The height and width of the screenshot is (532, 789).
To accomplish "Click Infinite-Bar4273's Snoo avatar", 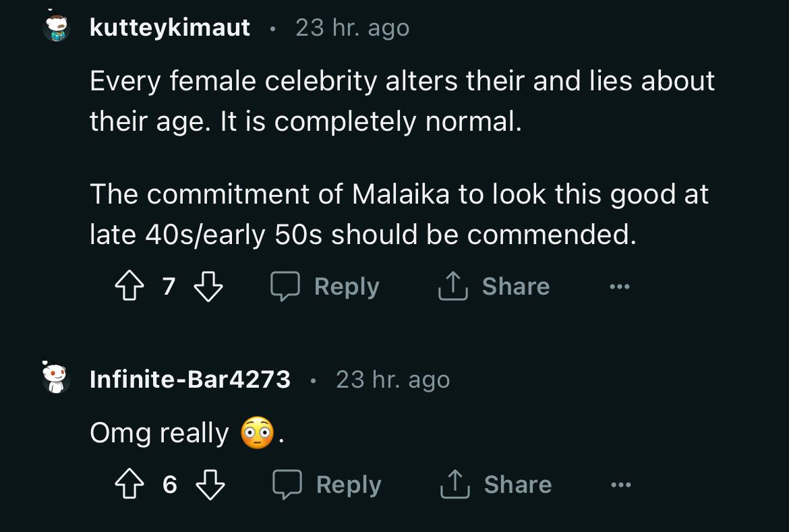I will pos(57,379).
